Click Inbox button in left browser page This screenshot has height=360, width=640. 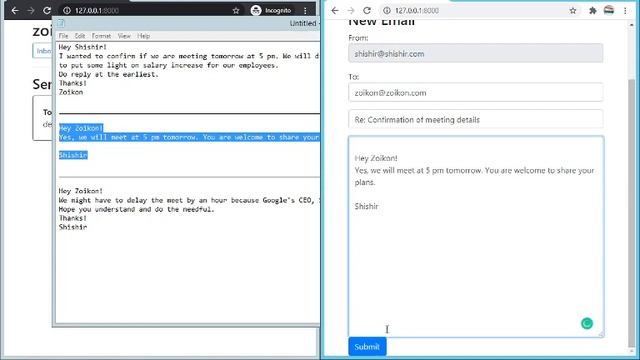point(43,51)
